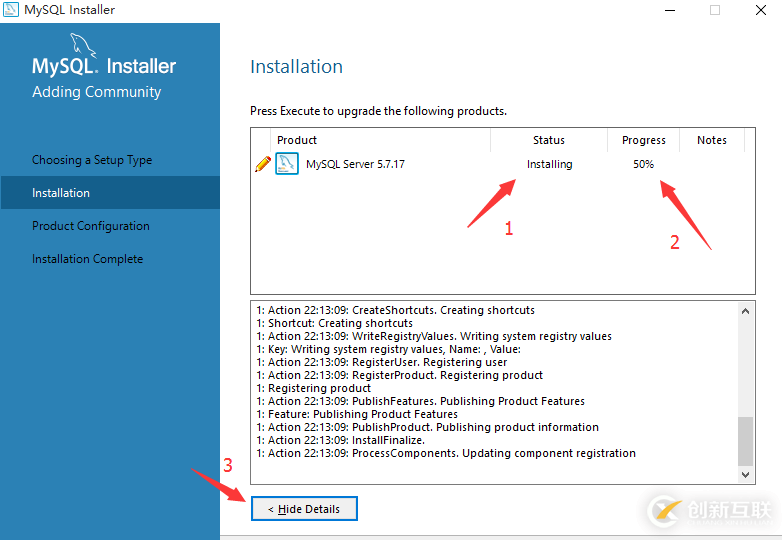Viewport: 782px width, 540px height.
Task: Click the log scrollbar up arrow
Action: 746,311
